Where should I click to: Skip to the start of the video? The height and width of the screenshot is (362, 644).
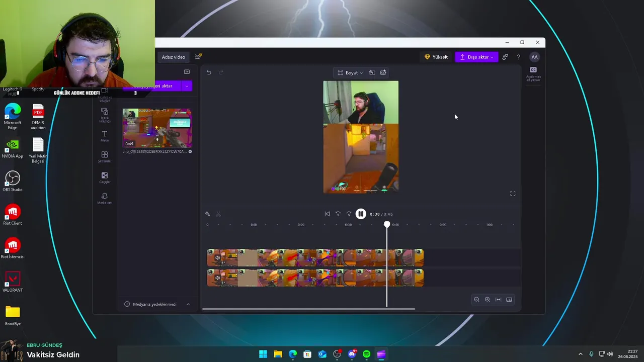(327, 214)
